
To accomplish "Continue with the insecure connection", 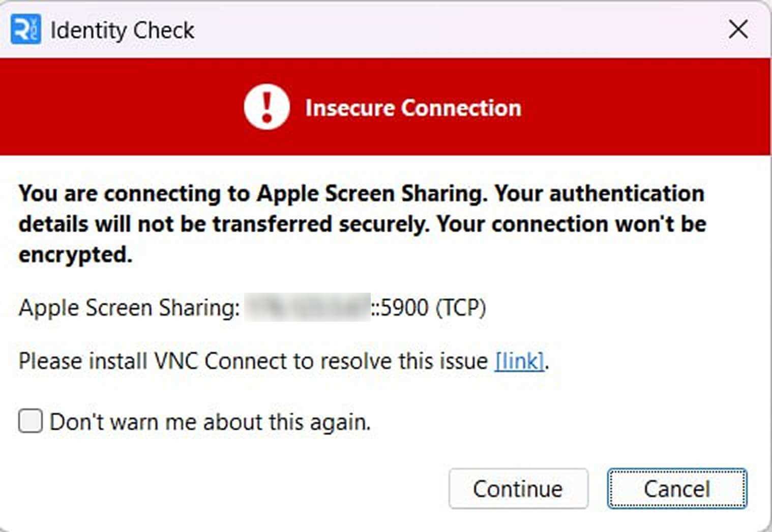I will click(518, 489).
